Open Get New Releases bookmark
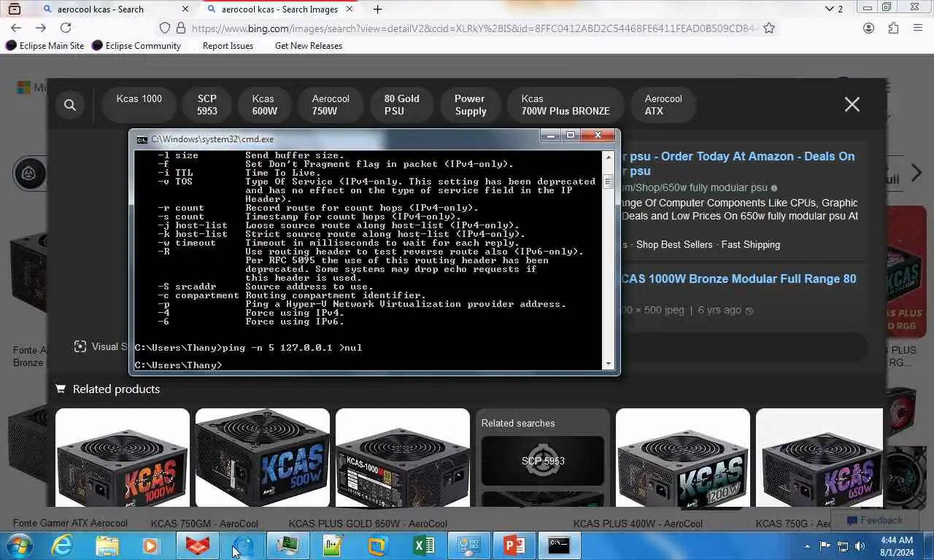 click(308, 45)
